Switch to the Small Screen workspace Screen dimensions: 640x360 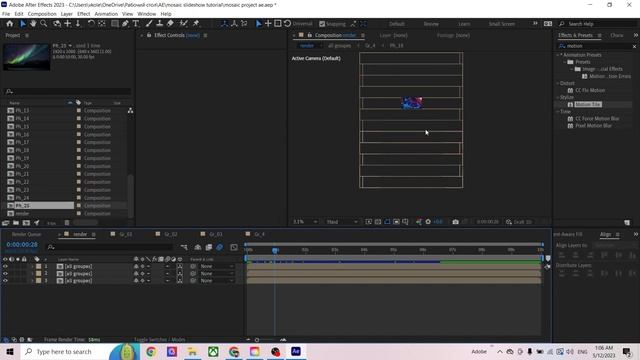click(x=502, y=24)
